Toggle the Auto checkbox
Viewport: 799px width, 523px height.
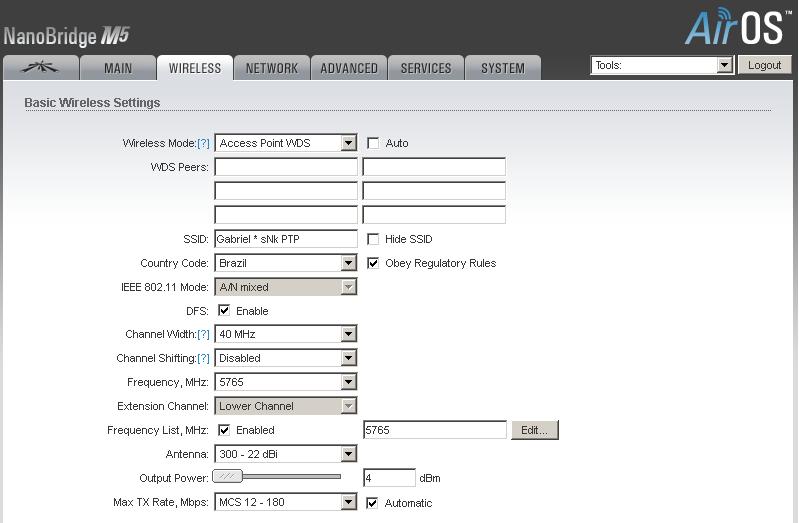coord(373,143)
